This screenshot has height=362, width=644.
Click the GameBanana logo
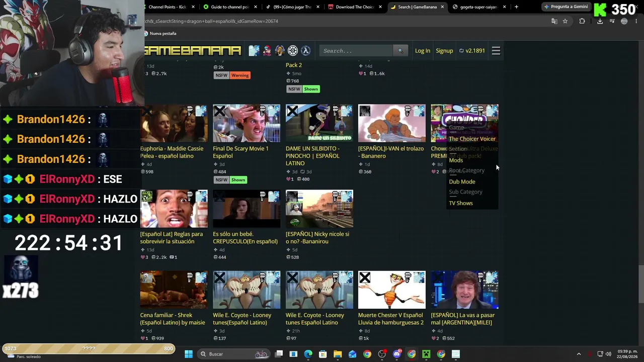click(x=193, y=51)
